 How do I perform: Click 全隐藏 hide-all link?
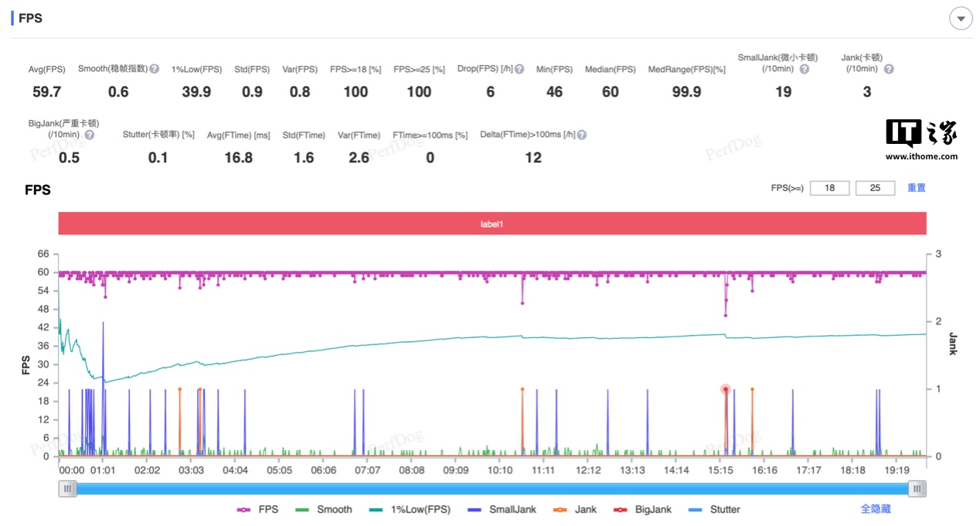876,509
